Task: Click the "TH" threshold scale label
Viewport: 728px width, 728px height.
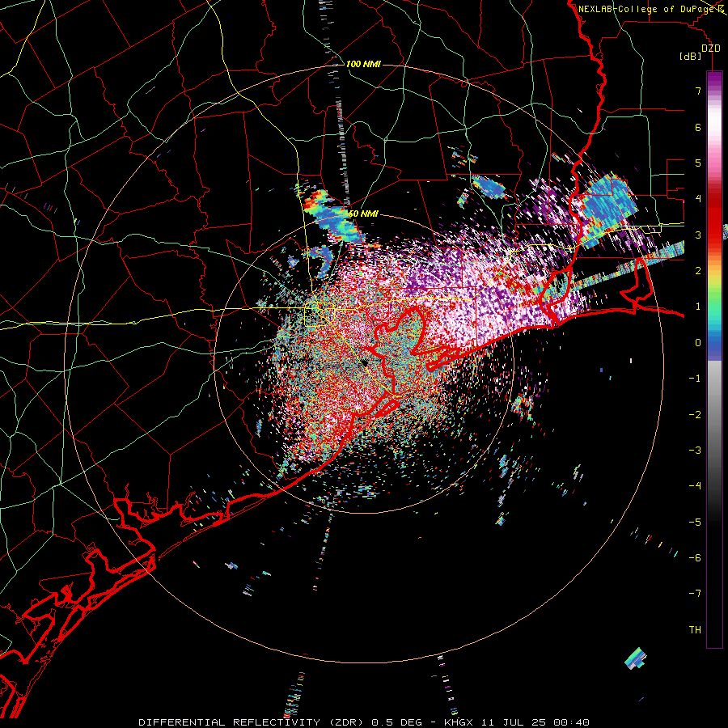Action: click(x=695, y=630)
